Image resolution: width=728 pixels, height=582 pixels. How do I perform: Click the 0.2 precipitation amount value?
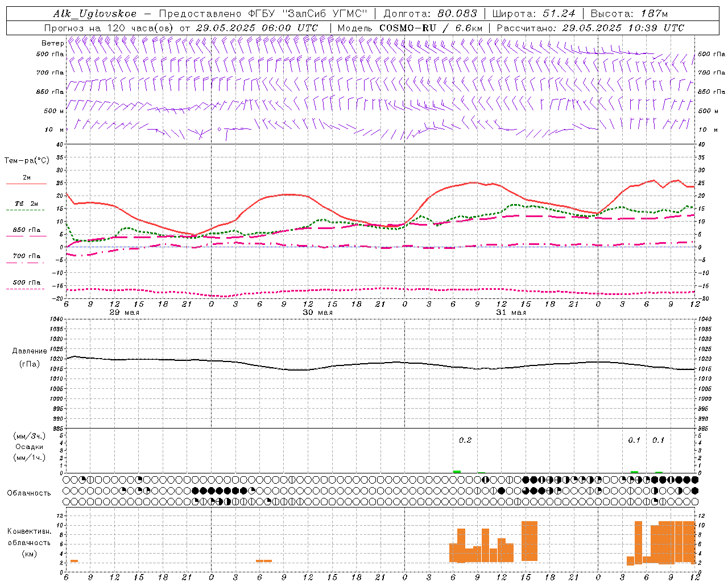point(465,440)
